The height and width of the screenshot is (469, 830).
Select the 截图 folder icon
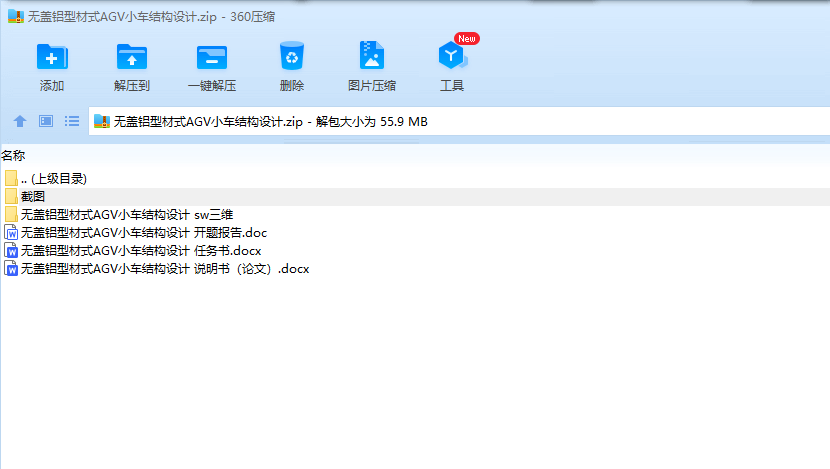click(11, 196)
